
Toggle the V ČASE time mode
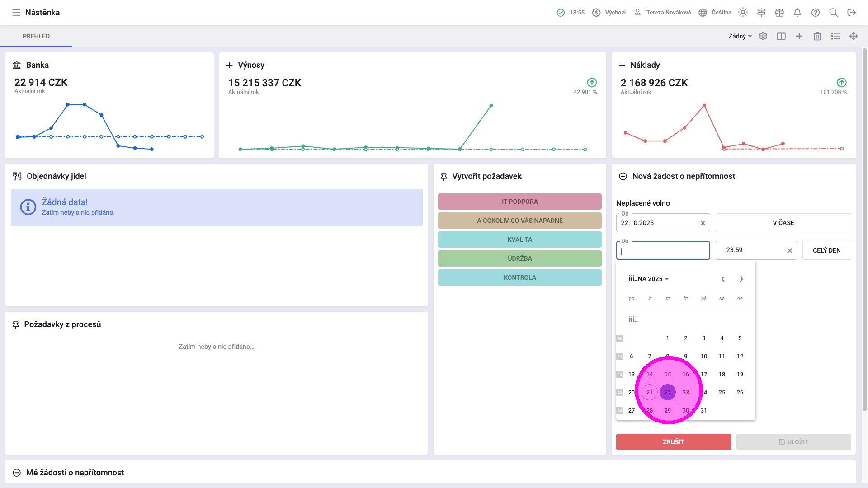click(783, 223)
